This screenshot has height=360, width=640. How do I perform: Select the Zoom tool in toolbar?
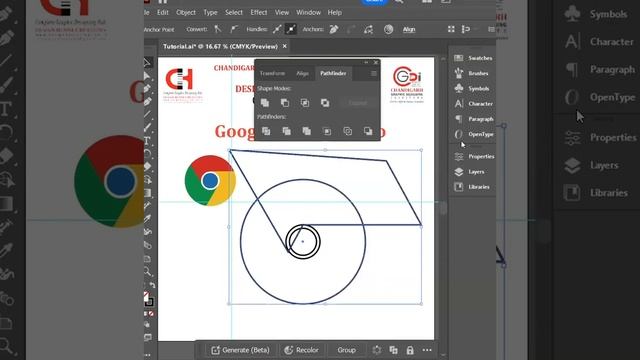coord(147,271)
